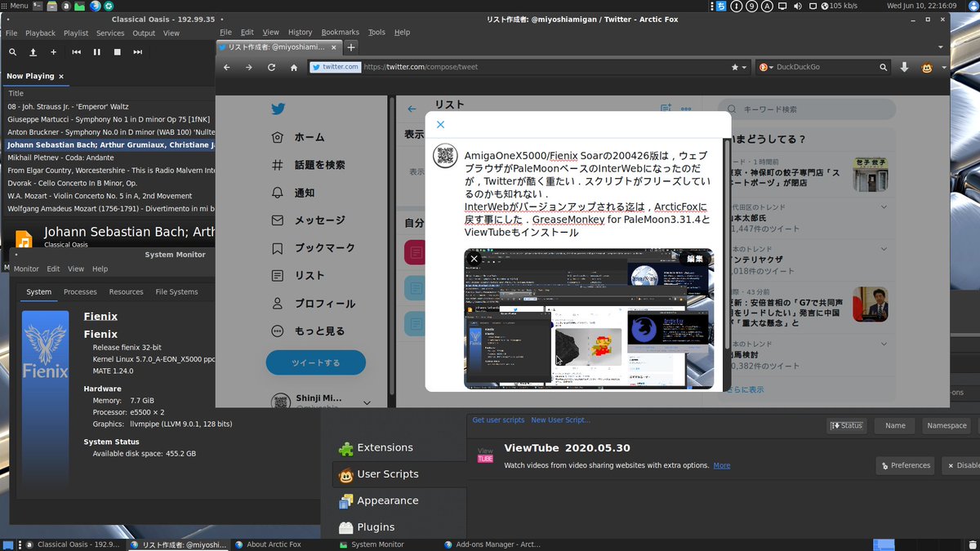Screen dimensions: 980x551
Task: Open the browser downloads arrow icon
Action: 904,67
